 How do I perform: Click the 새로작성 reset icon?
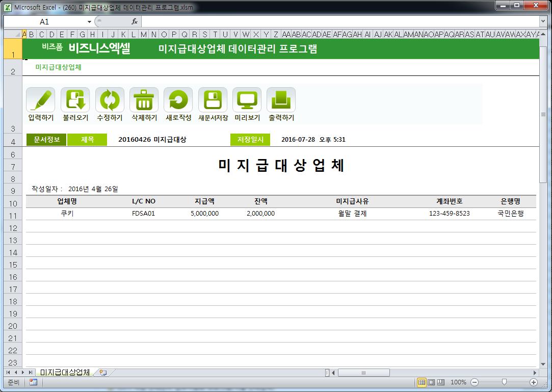178,100
